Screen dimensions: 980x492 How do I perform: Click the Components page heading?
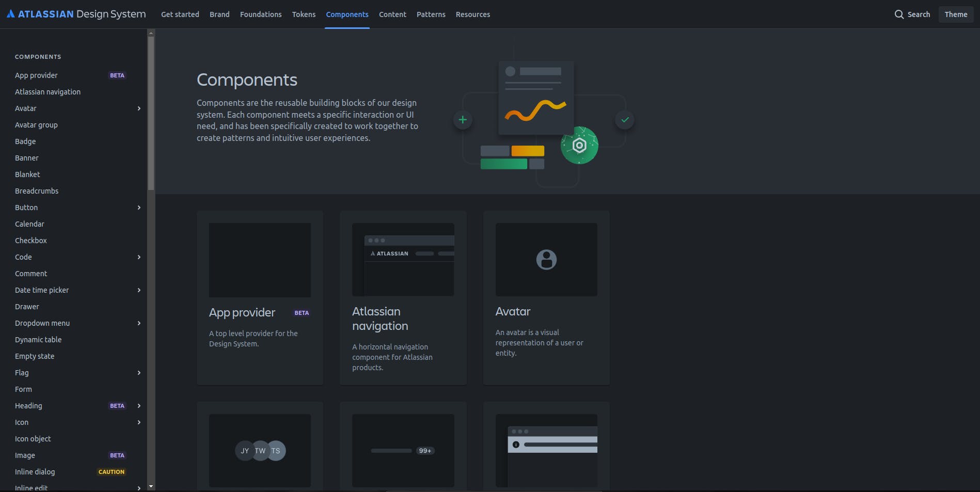[x=247, y=80]
